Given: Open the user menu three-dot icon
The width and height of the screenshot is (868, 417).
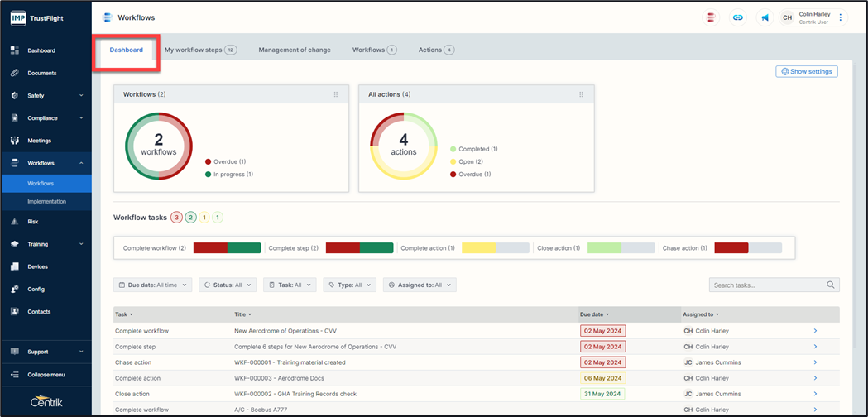Looking at the screenshot, I should 841,17.
